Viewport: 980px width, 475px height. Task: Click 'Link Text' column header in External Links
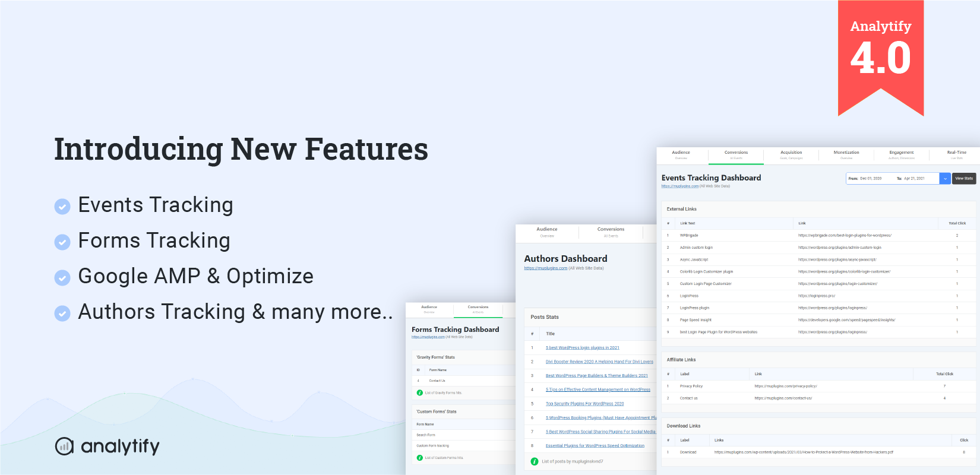coord(688,223)
